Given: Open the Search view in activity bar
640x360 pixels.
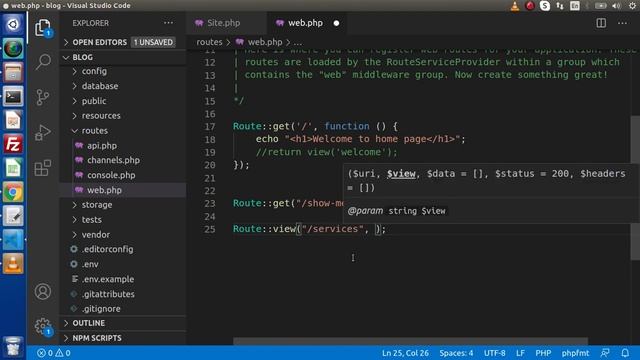Looking at the screenshot, I should click(x=43, y=62).
